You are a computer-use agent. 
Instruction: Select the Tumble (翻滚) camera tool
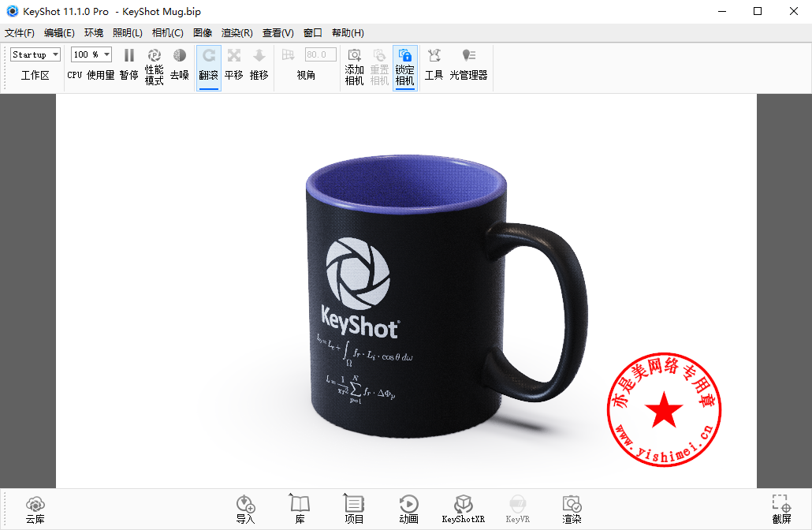(209, 68)
